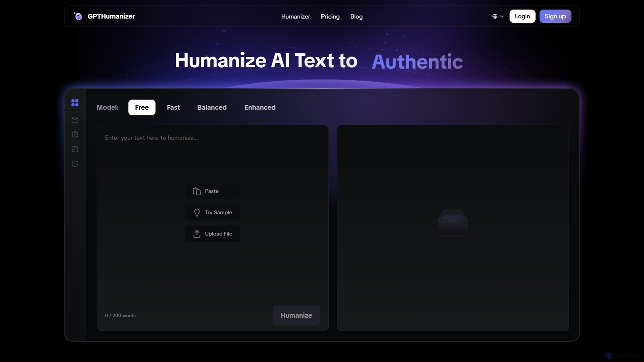This screenshot has width=644, height=362.
Task: Open the Blog link
Action: (x=356, y=16)
